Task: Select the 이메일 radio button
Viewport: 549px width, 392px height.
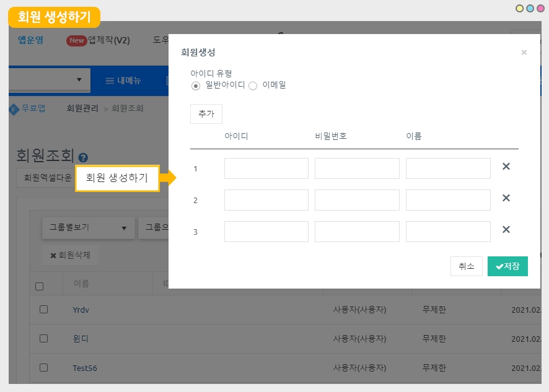Action: pos(253,86)
